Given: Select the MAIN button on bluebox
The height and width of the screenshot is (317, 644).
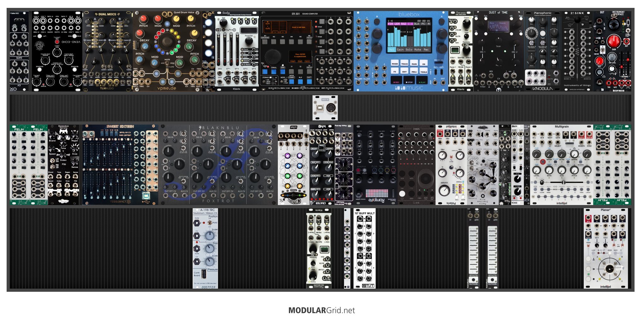Looking at the screenshot, I should [414, 63].
